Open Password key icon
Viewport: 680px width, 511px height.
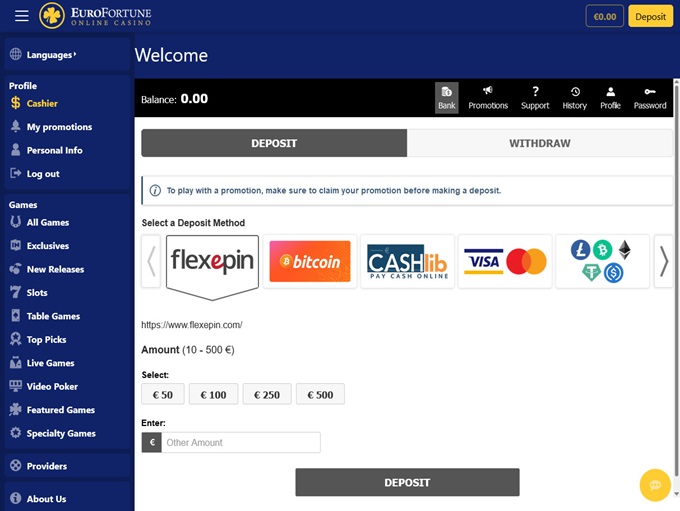coord(650,98)
